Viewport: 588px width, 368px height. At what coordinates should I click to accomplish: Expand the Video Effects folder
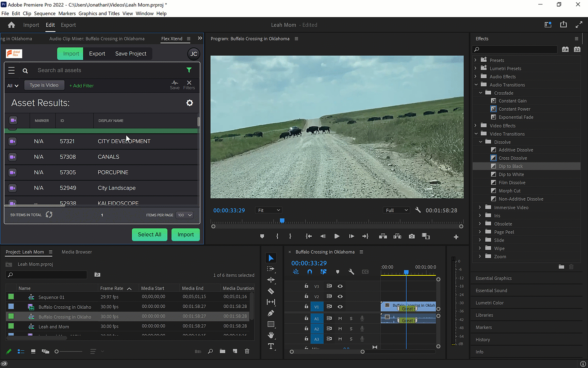pyautogui.click(x=476, y=126)
